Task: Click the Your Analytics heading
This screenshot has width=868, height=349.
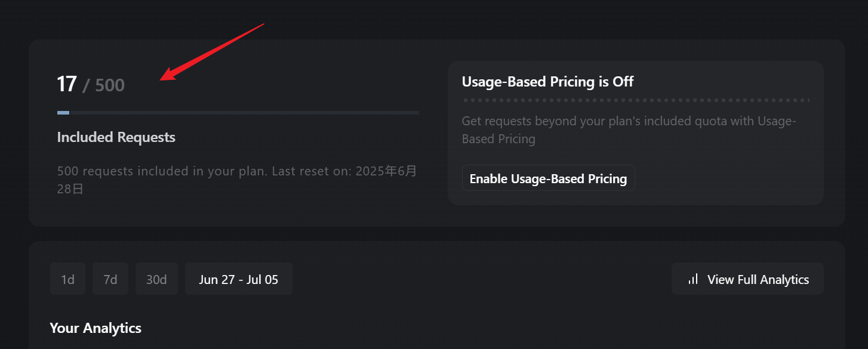Action: (x=96, y=328)
